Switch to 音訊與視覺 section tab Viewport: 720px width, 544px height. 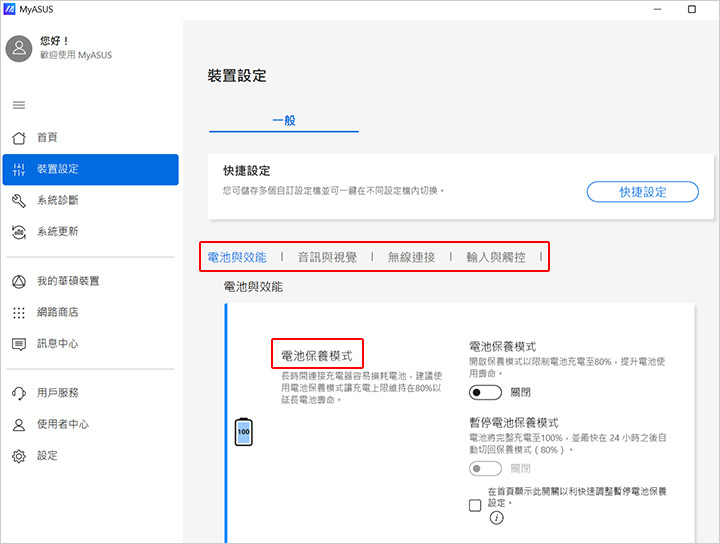click(x=327, y=257)
